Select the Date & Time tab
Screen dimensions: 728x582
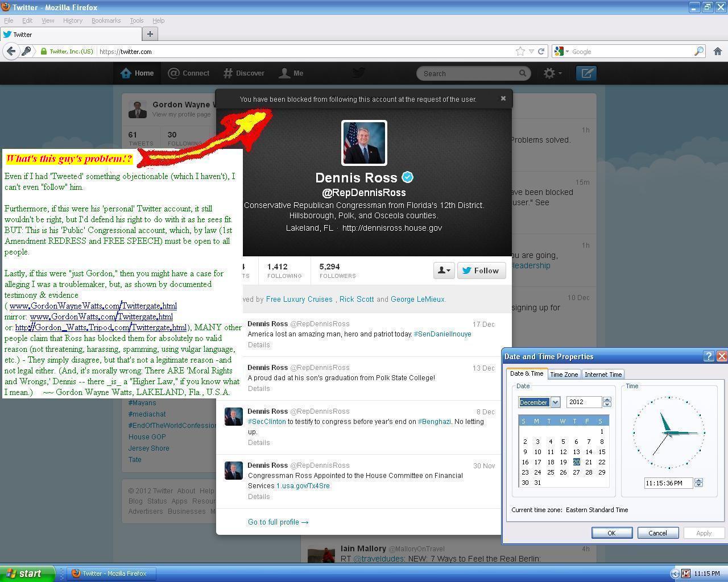(527, 373)
